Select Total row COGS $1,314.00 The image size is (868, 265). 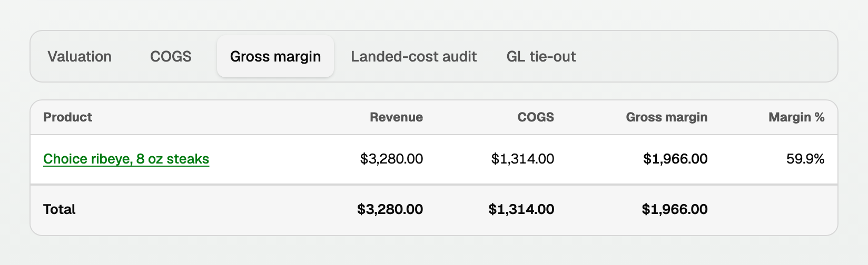(521, 209)
